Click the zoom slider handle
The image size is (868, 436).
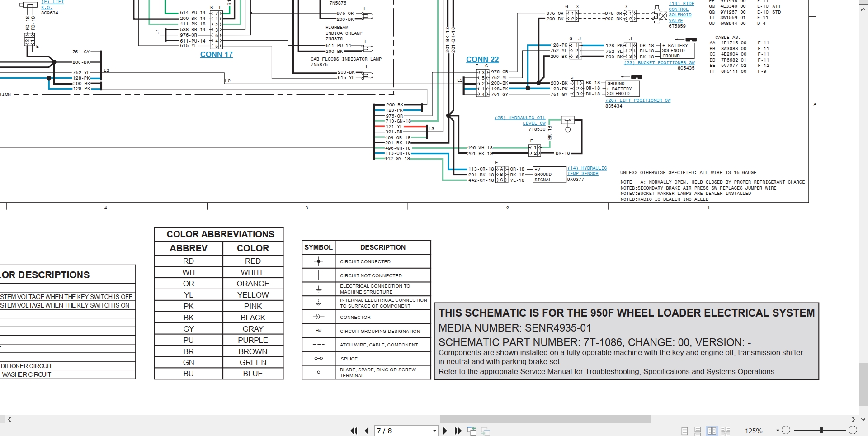click(821, 431)
